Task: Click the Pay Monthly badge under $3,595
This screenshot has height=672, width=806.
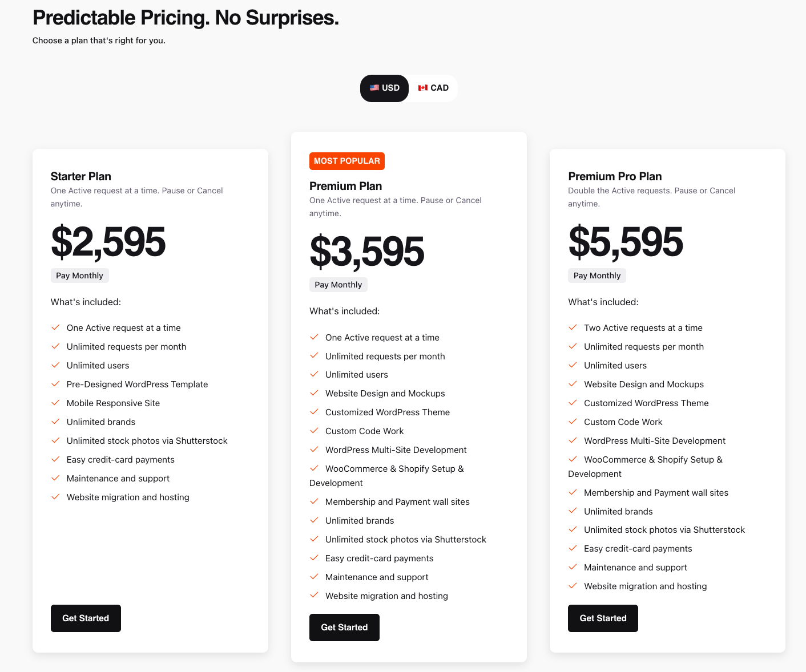Action: pos(338,284)
